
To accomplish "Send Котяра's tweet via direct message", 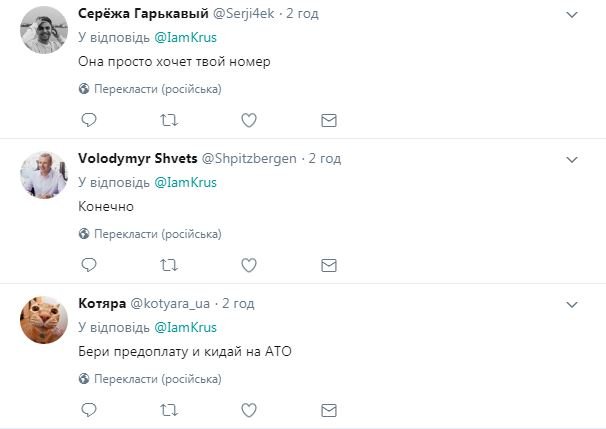I will tap(328, 410).
